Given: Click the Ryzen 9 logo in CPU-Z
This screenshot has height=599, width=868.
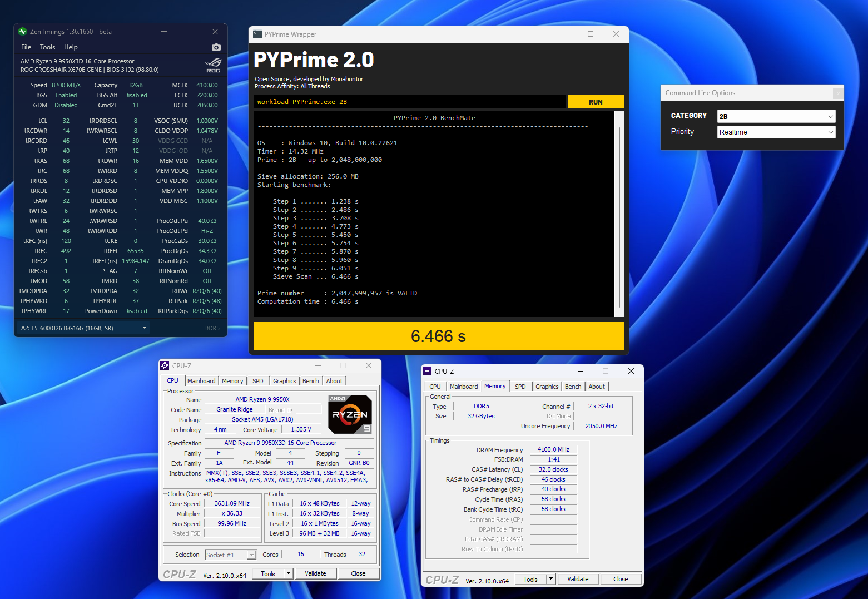Looking at the screenshot, I should click(x=350, y=414).
